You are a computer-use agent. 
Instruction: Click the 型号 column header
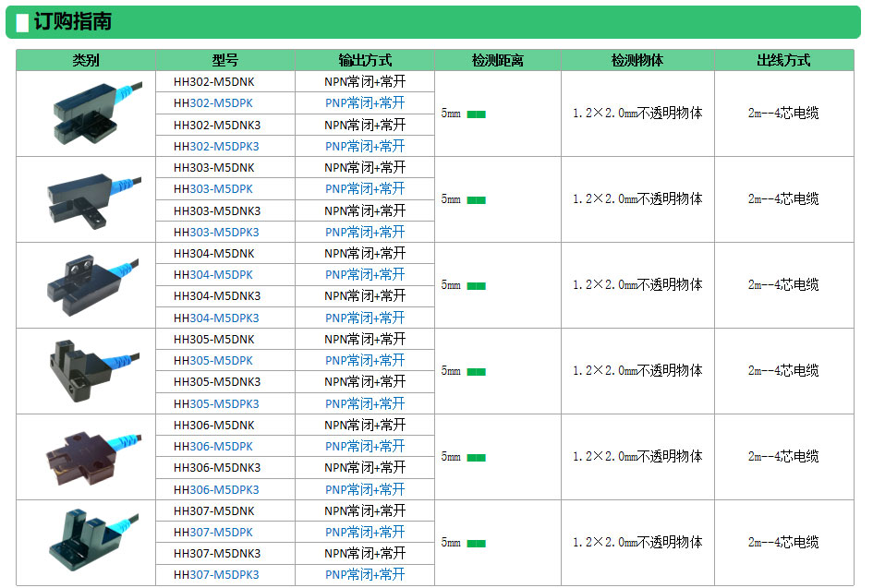point(225,61)
